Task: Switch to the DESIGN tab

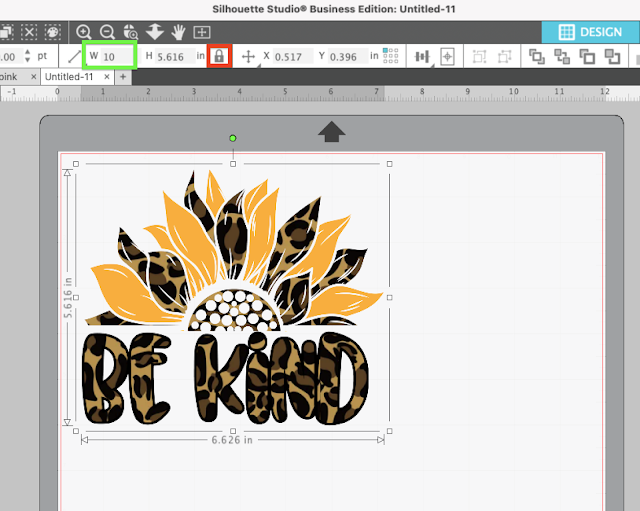Action: coord(591,32)
